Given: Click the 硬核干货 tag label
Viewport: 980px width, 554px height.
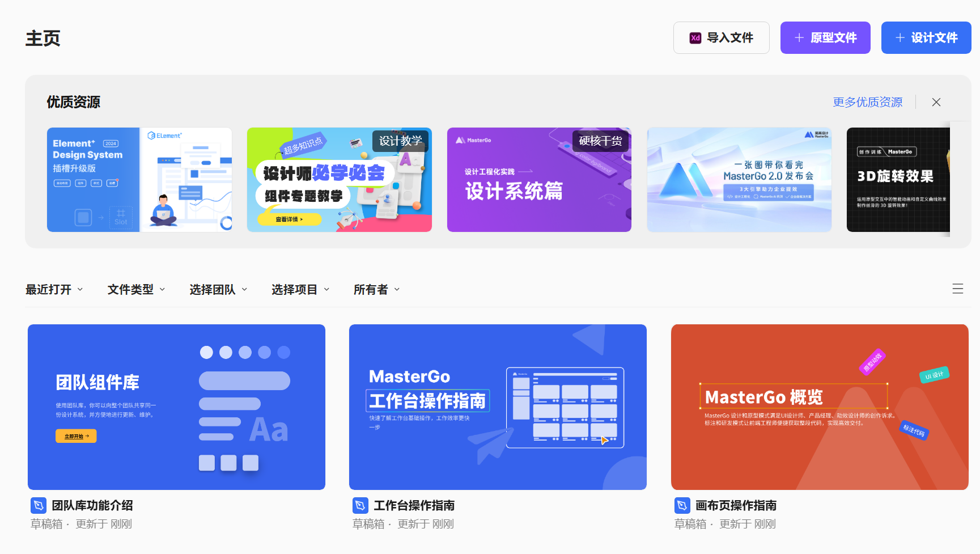Looking at the screenshot, I should (x=600, y=141).
